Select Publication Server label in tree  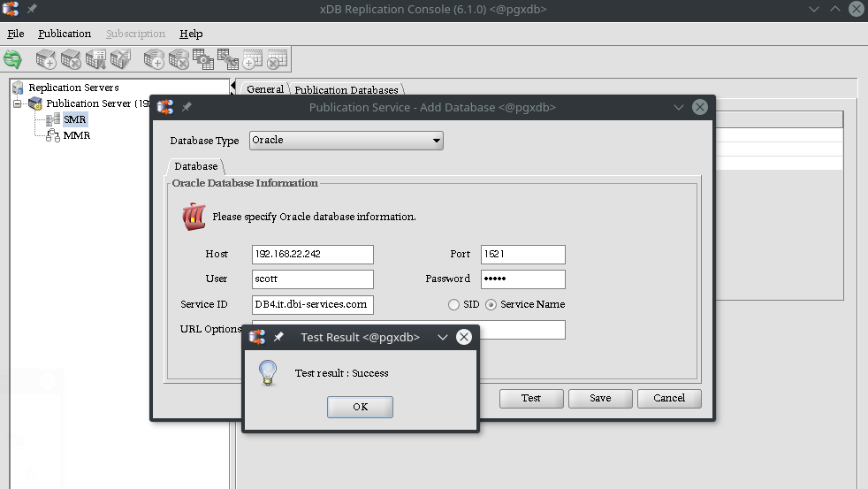(97, 103)
